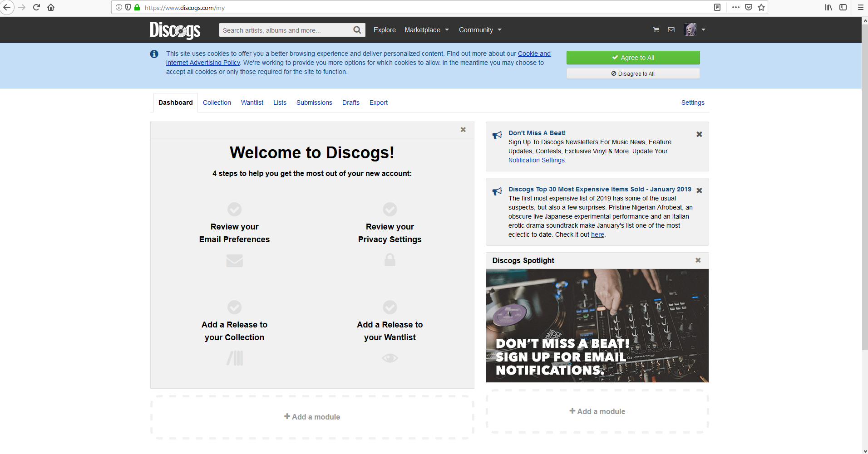Screen dimensions: 868x454
Task: Click Add a module in the right column
Action: pyautogui.click(x=597, y=411)
